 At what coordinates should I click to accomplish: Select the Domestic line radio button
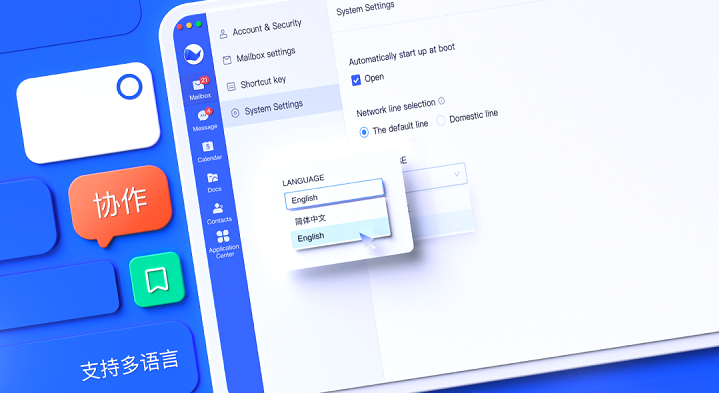click(x=441, y=121)
